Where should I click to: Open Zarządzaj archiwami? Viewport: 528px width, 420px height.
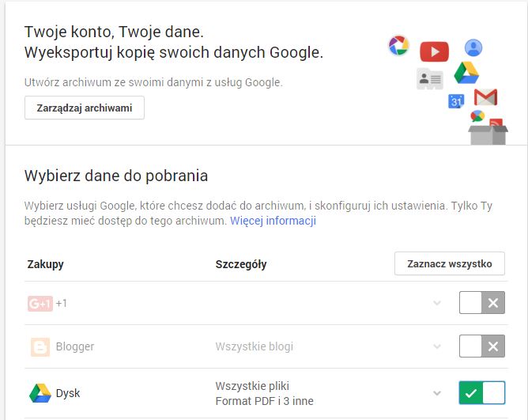pyautogui.click(x=85, y=108)
